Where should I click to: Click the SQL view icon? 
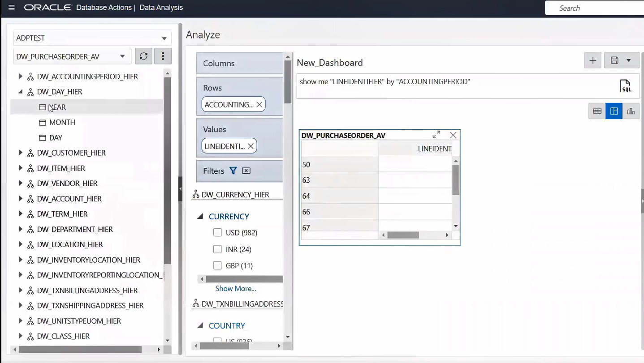(x=625, y=86)
